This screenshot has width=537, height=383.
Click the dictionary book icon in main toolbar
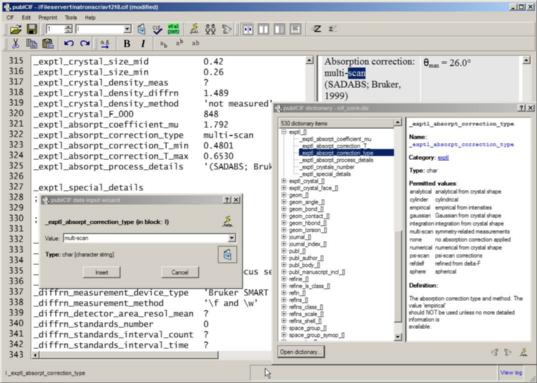[x=141, y=29]
